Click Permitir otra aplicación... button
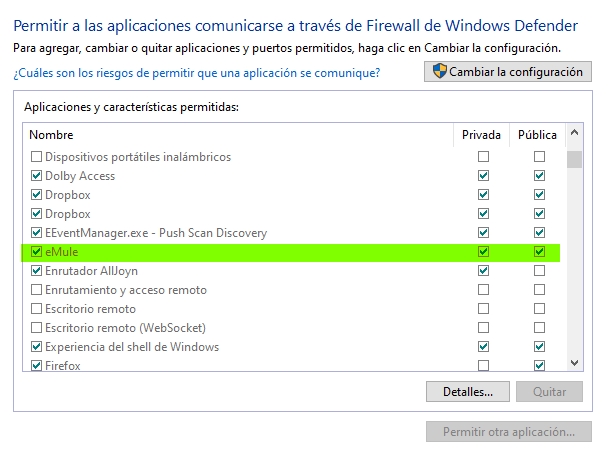This screenshot has height=453, width=616. 509,432
